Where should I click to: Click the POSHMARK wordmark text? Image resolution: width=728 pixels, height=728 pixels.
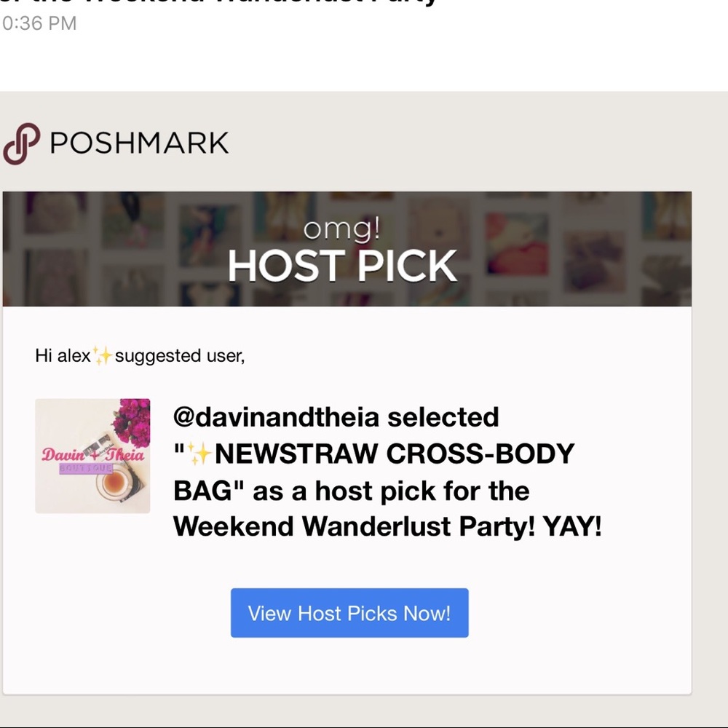click(x=139, y=143)
